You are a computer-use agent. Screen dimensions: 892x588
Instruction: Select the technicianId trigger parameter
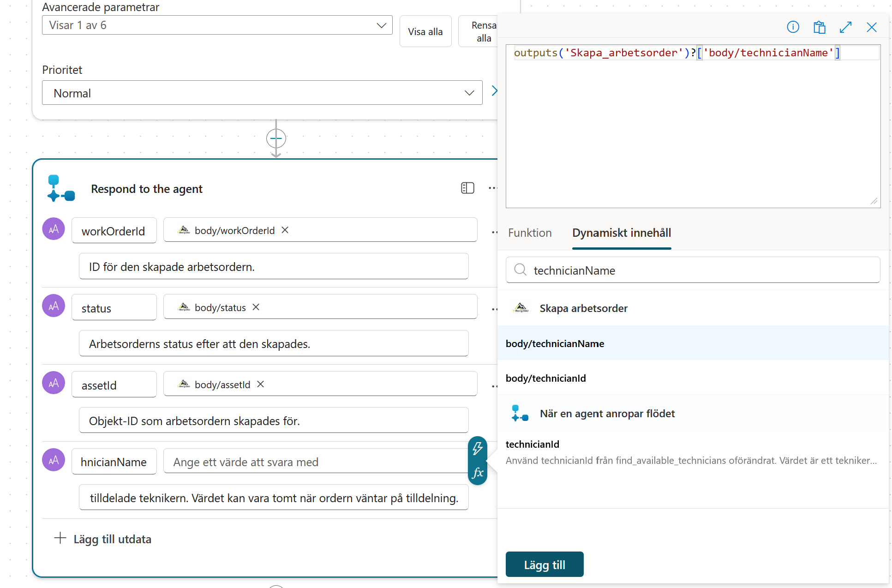point(693,452)
